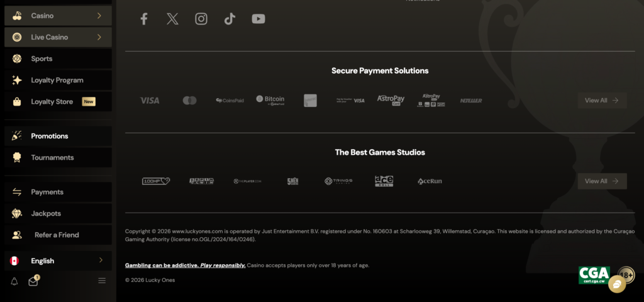View All secure payment solutions

tap(602, 100)
